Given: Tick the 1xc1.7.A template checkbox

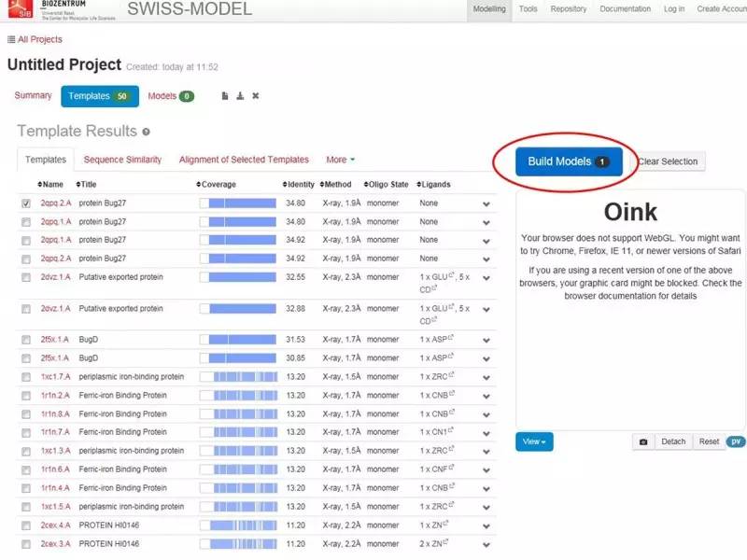Looking at the screenshot, I should [x=26, y=377].
